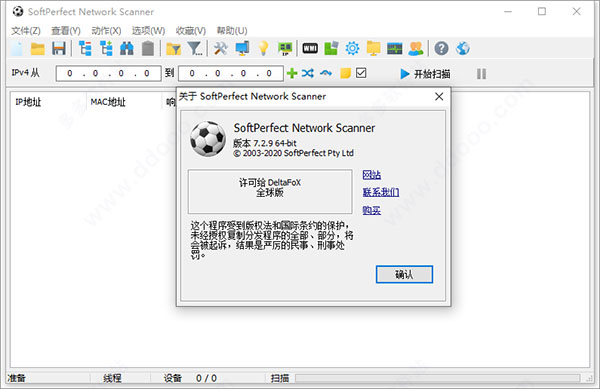Screen dimensions: 600x389
Task: Click the 设备 0 / 0 status
Action: point(190,378)
